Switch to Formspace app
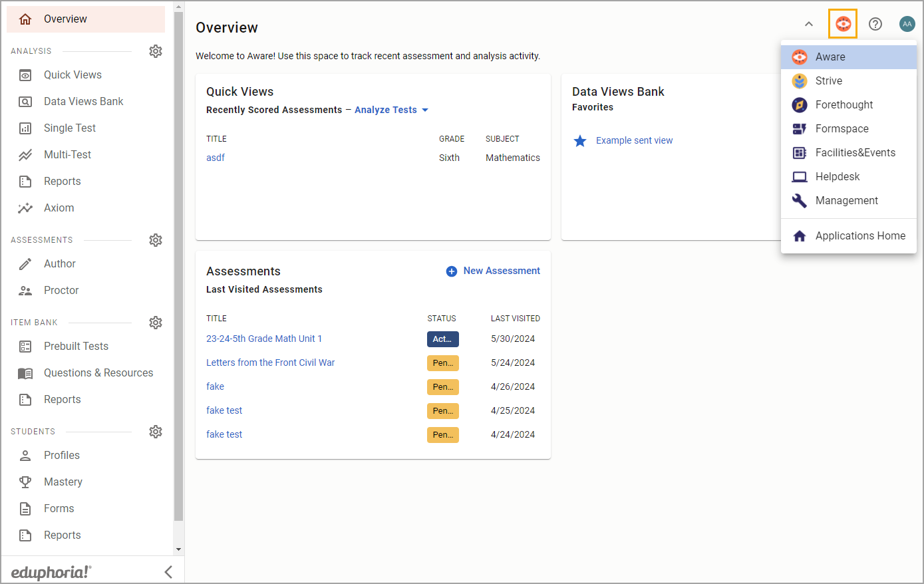Screen dimensions: 924x584 point(849,129)
